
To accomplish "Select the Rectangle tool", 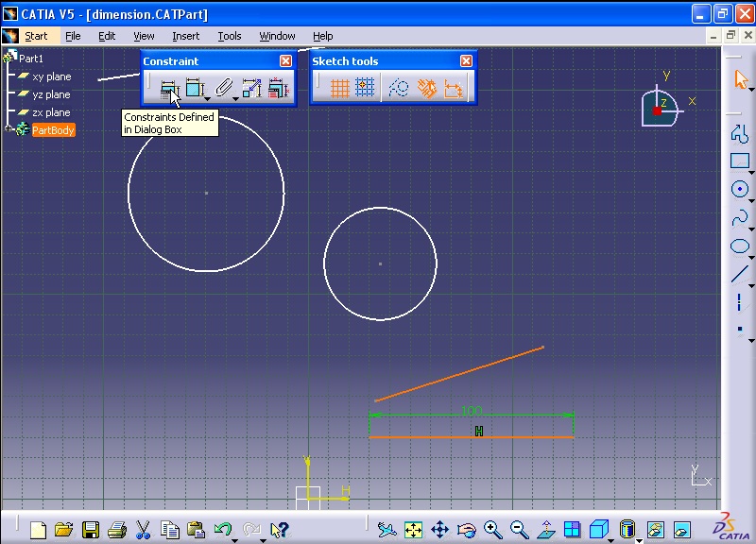I will [740, 161].
